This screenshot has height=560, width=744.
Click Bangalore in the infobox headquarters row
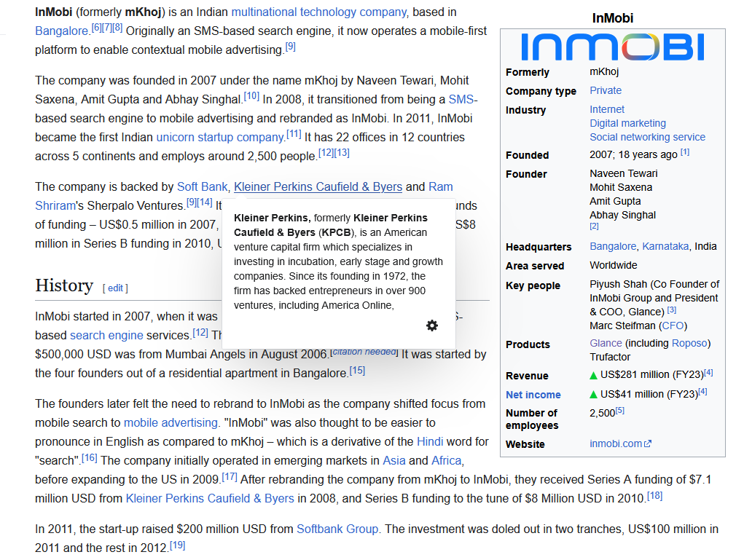pos(613,247)
